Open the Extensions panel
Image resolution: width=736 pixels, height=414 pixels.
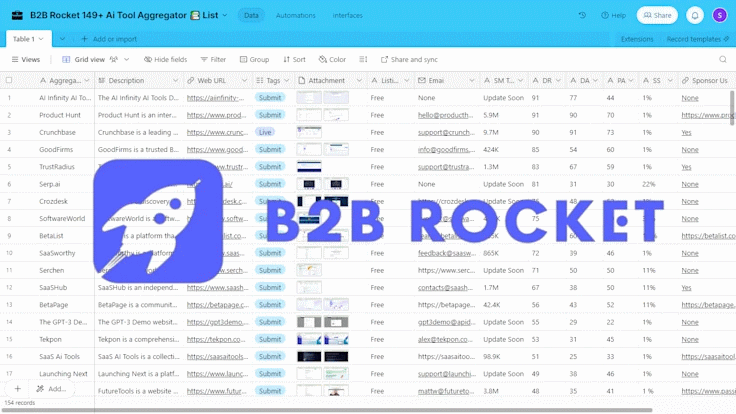click(x=637, y=39)
